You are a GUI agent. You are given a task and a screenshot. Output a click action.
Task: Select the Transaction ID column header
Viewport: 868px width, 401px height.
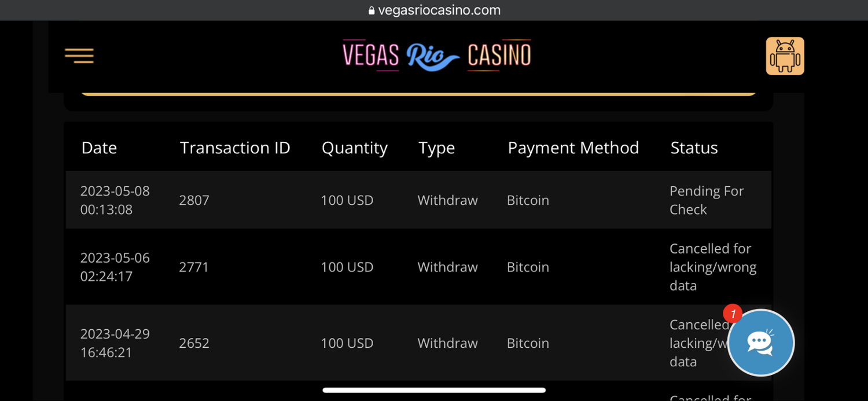234,148
